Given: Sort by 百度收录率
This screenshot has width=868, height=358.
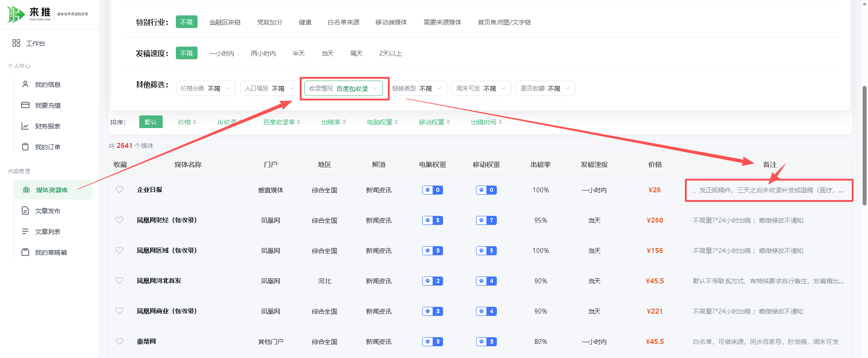Looking at the screenshot, I should coord(282,122).
